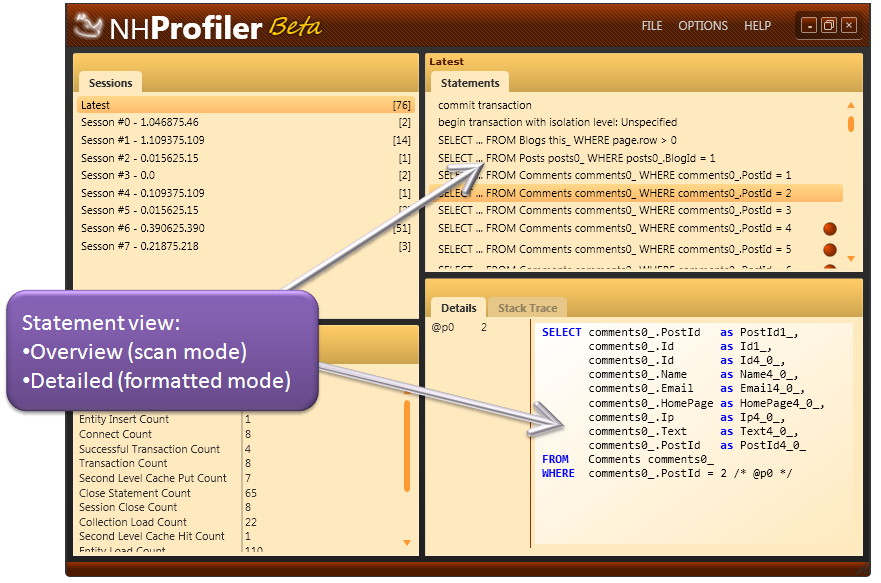
Task: Click the FROM Comments comments0_ line
Action: tap(628, 459)
